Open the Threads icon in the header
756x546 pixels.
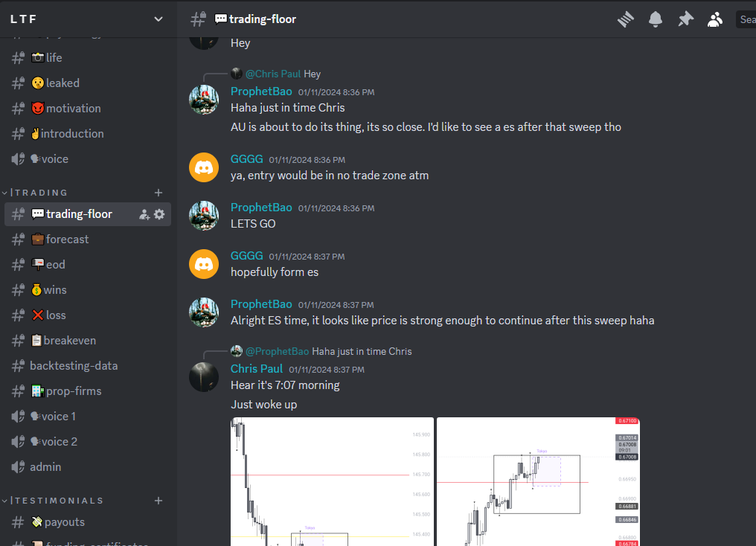(x=625, y=19)
